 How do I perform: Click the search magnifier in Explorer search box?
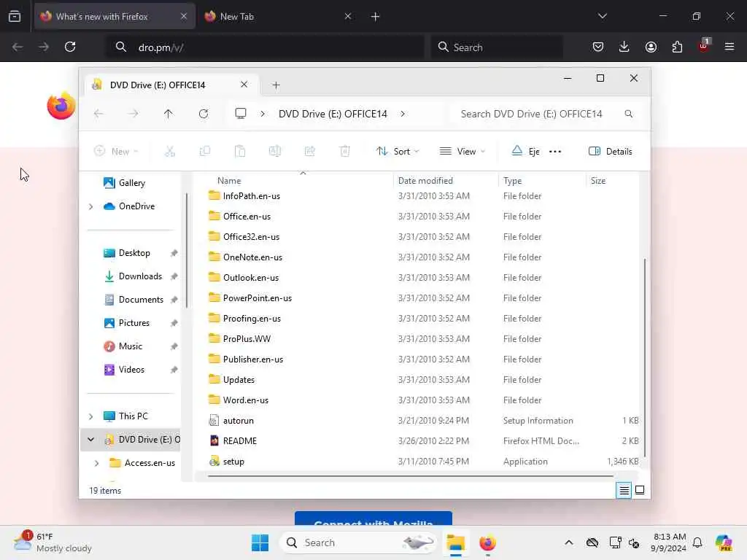629,114
